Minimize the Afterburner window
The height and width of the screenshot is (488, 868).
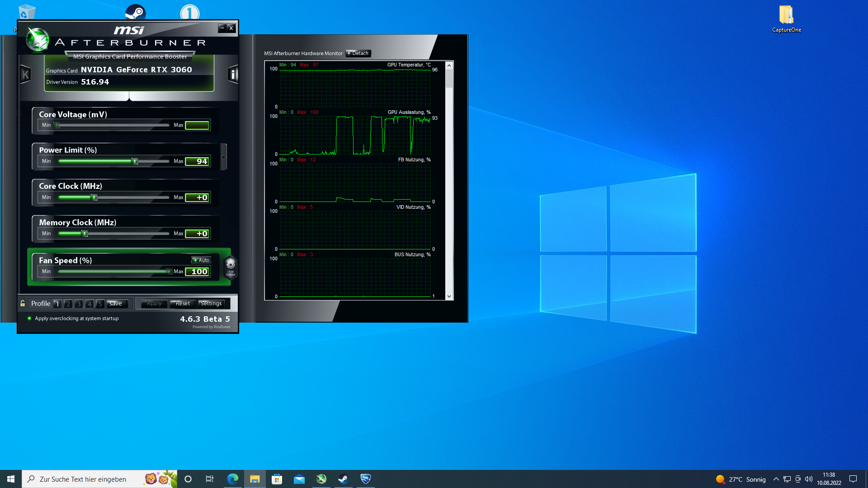222,28
